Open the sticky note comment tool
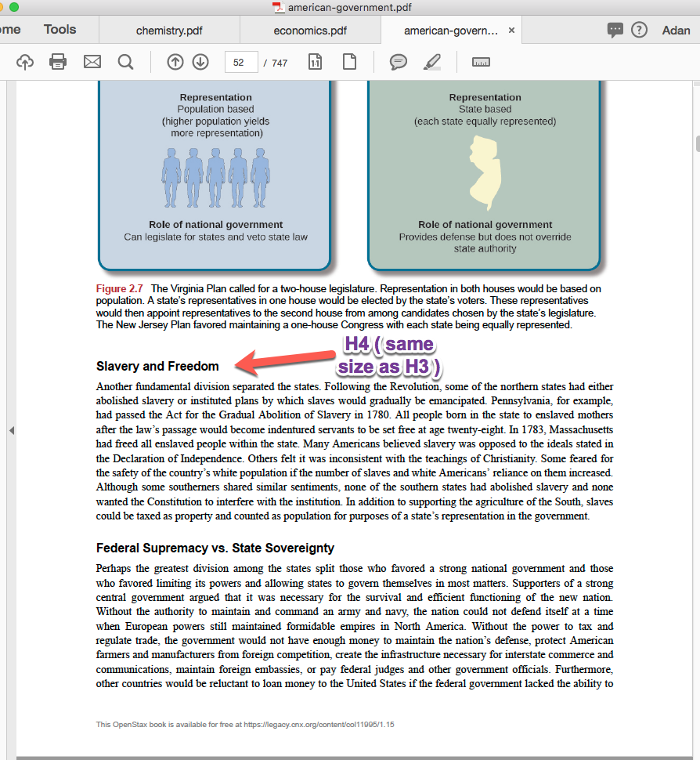This screenshot has width=700, height=760. click(399, 62)
